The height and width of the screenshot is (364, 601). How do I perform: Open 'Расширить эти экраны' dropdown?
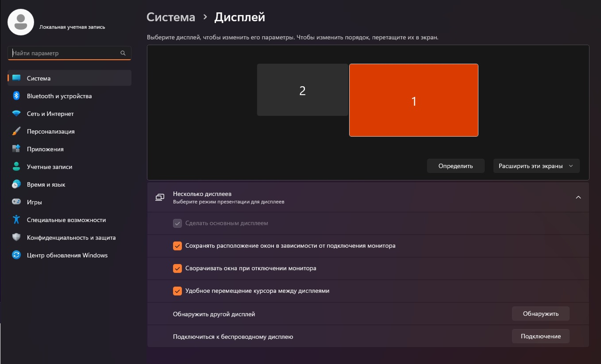536,166
